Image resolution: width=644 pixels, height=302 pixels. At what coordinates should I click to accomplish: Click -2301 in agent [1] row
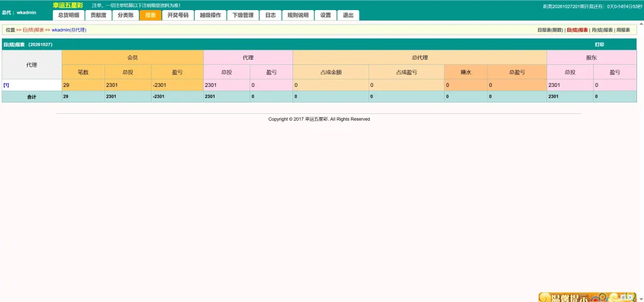pyautogui.click(x=160, y=85)
